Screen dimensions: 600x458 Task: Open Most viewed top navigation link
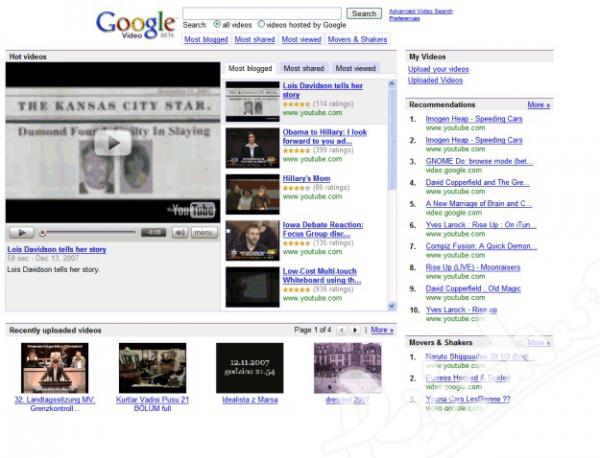pos(302,39)
